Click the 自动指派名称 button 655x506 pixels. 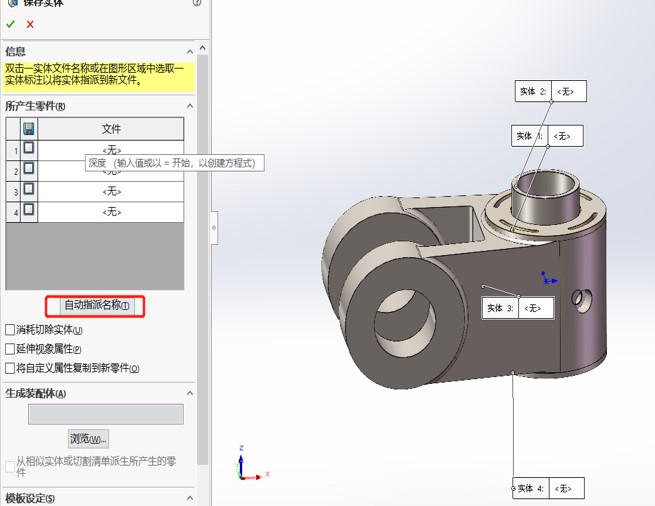[97, 305]
